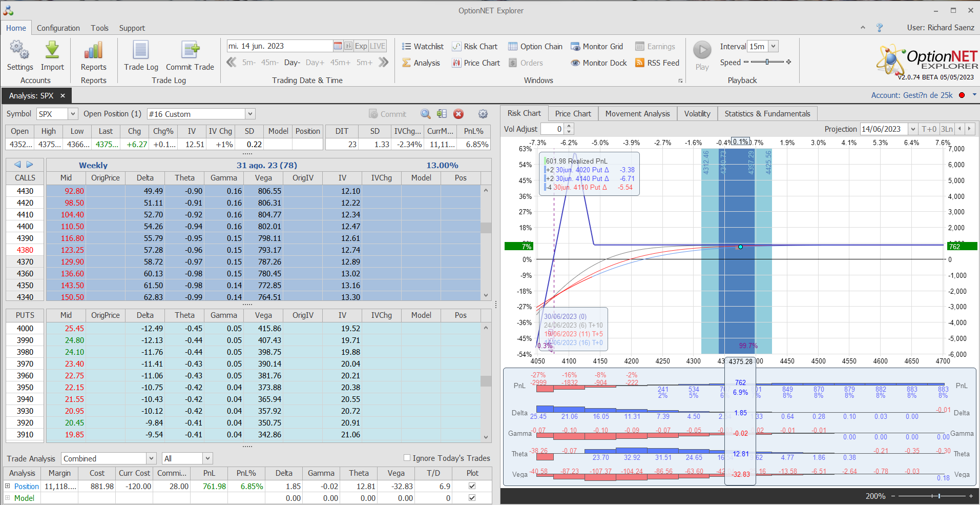This screenshot has width=980, height=505.
Task: Switch to the Movement Analysis tab
Action: click(637, 114)
